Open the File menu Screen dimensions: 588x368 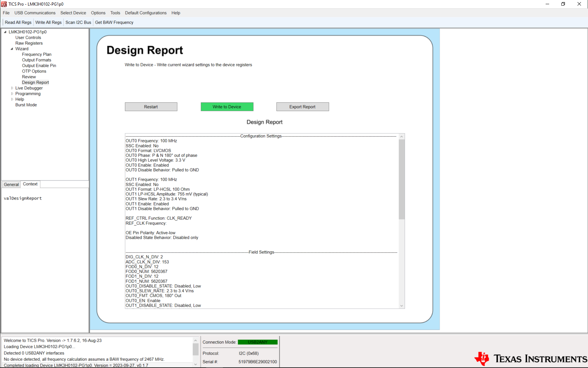6,13
